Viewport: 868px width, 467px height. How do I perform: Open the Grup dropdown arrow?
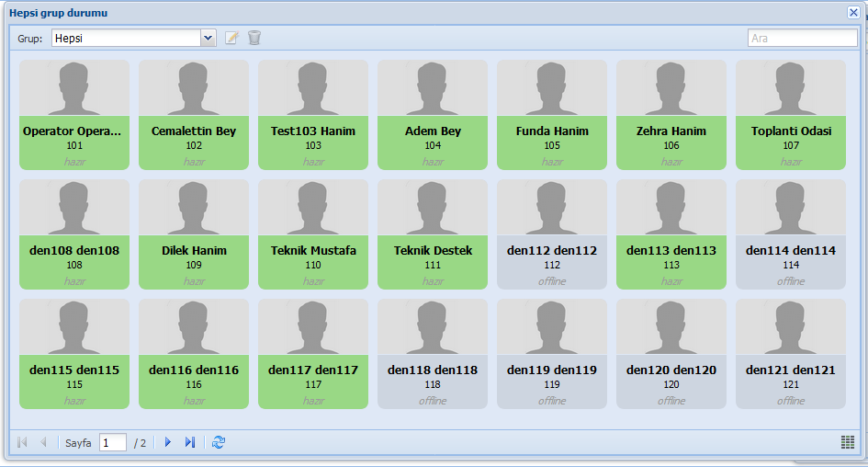[208, 38]
